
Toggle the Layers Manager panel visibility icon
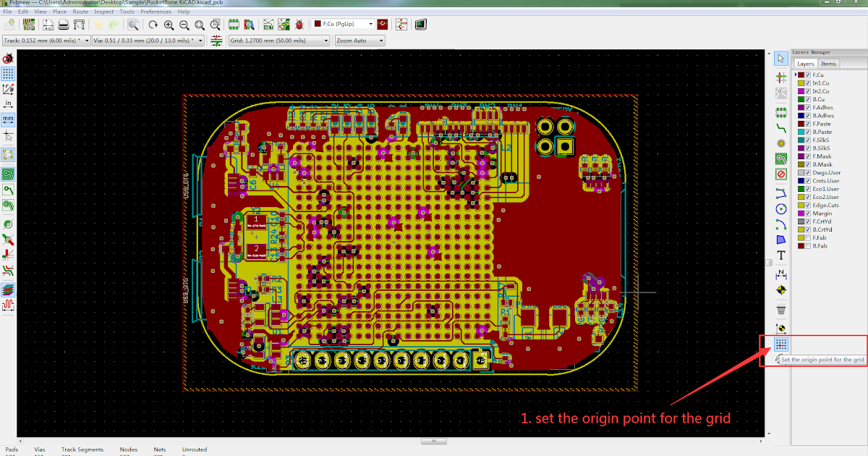click(9, 290)
